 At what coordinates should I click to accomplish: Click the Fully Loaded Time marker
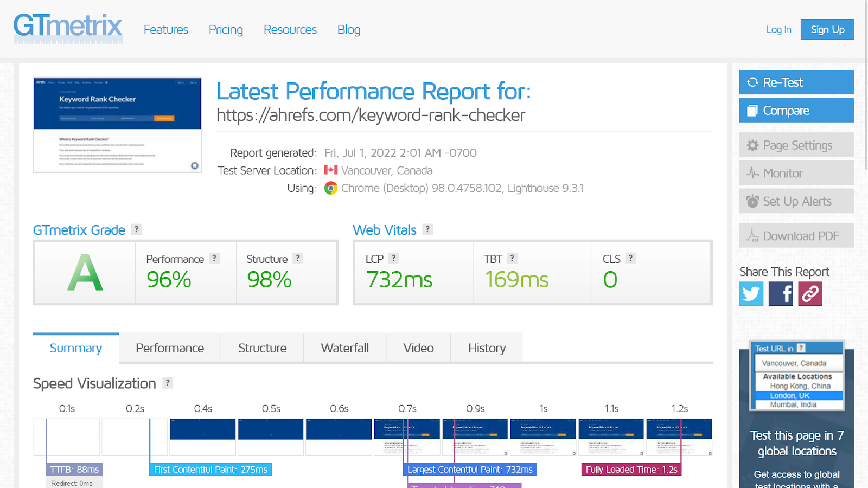[x=631, y=470]
